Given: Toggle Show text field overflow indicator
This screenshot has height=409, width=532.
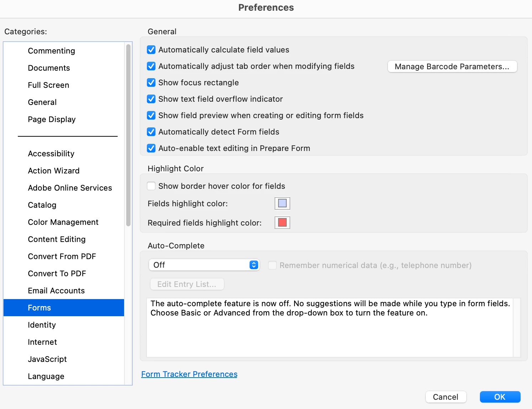Looking at the screenshot, I should [151, 99].
